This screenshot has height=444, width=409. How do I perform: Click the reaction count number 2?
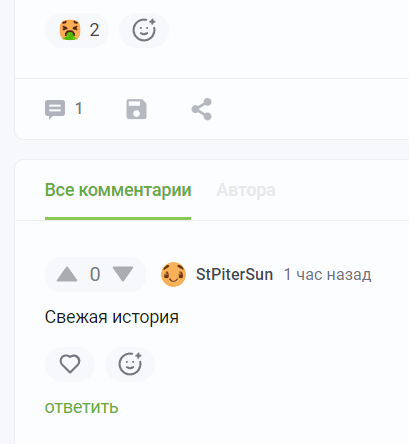coord(95,30)
